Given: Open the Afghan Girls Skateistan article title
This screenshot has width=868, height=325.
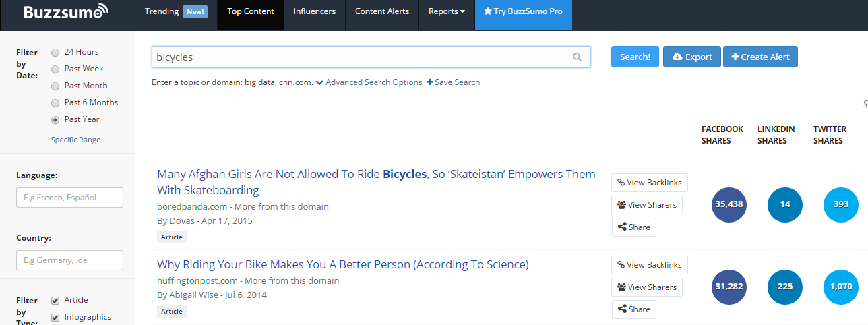Looking at the screenshot, I should (376, 182).
